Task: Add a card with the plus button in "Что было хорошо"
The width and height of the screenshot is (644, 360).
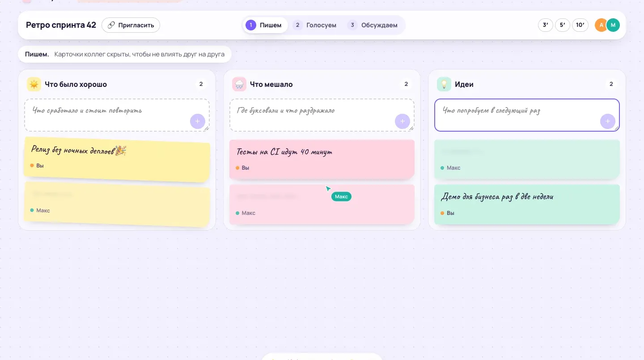Action: pyautogui.click(x=198, y=121)
